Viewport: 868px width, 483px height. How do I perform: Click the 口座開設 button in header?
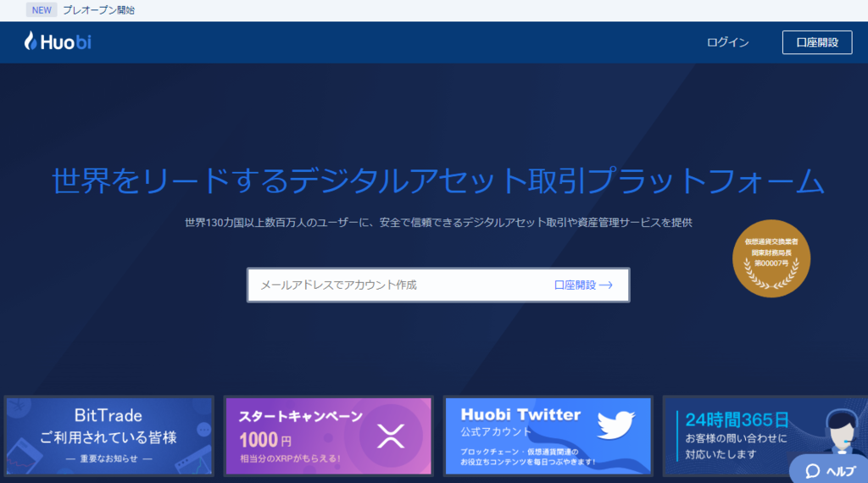[x=817, y=42]
